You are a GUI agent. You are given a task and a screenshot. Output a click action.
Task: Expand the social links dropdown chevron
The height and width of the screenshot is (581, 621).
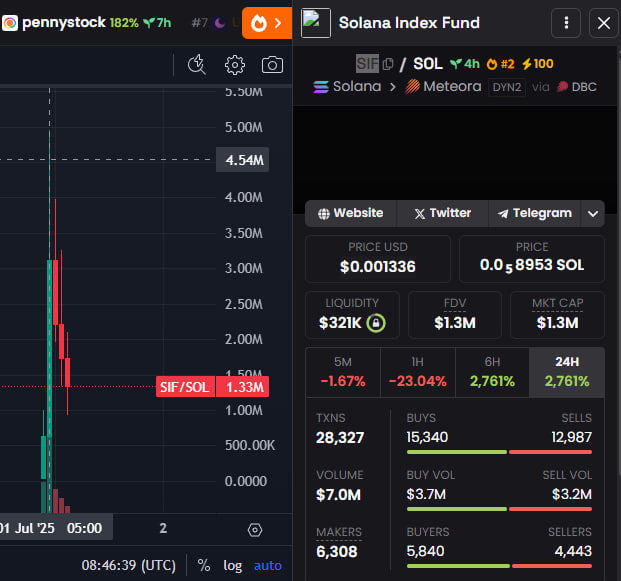click(593, 213)
